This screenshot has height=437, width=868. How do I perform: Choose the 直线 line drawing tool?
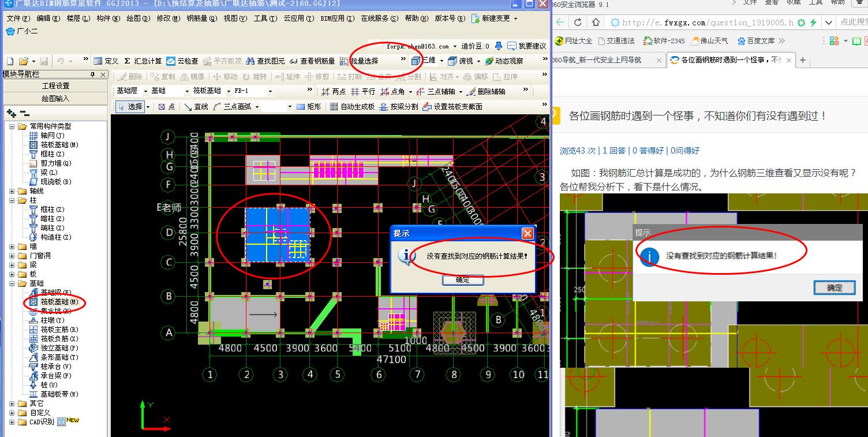196,107
